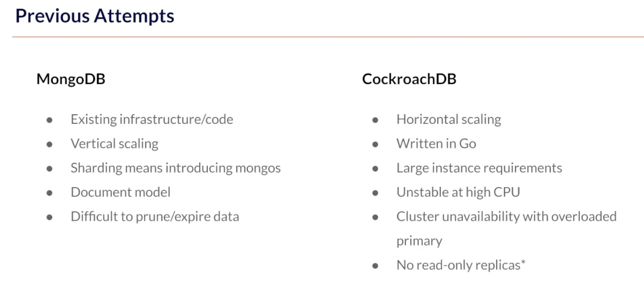Screen dimensions: 644x284
Task: Click the "Previous Attempts" slide title
Action: [95, 16]
